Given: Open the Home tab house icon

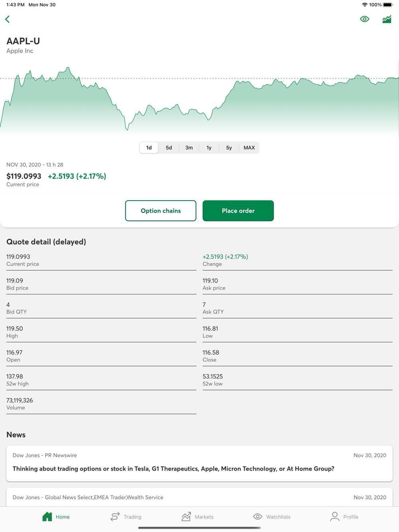Looking at the screenshot, I should [x=47, y=516].
